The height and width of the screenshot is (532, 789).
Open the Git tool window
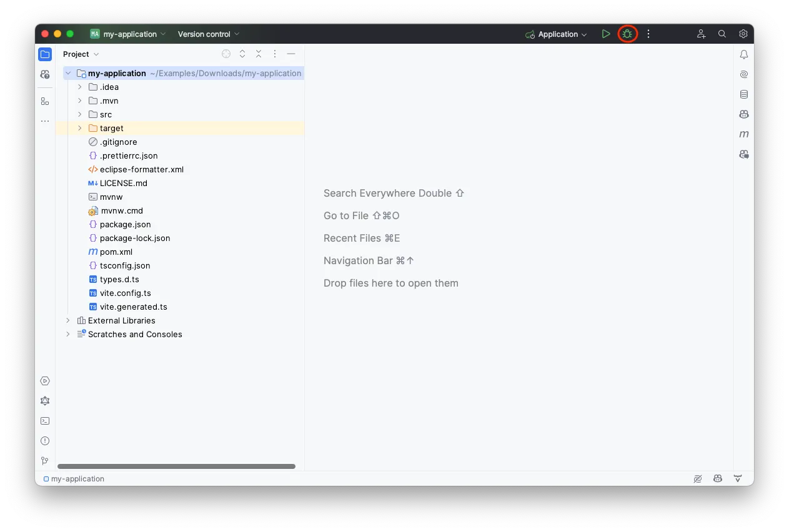(44, 460)
